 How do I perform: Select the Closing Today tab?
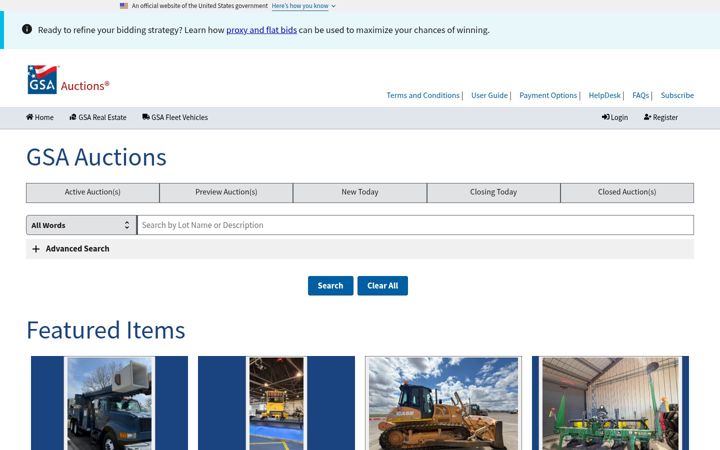(494, 192)
